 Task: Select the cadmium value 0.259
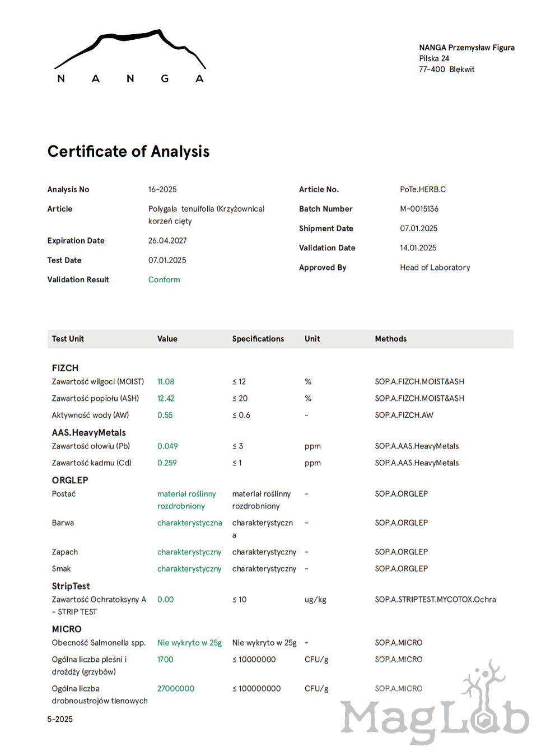click(167, 463)
